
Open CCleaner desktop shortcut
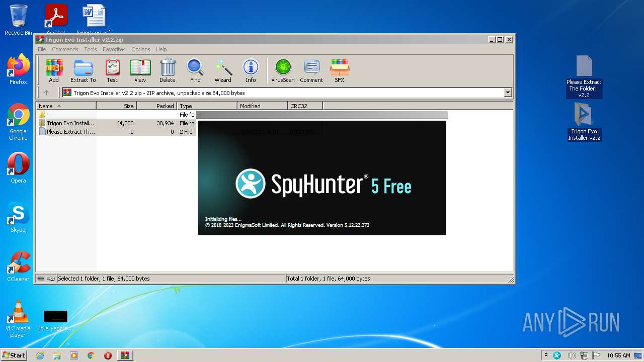pos(18,266)
